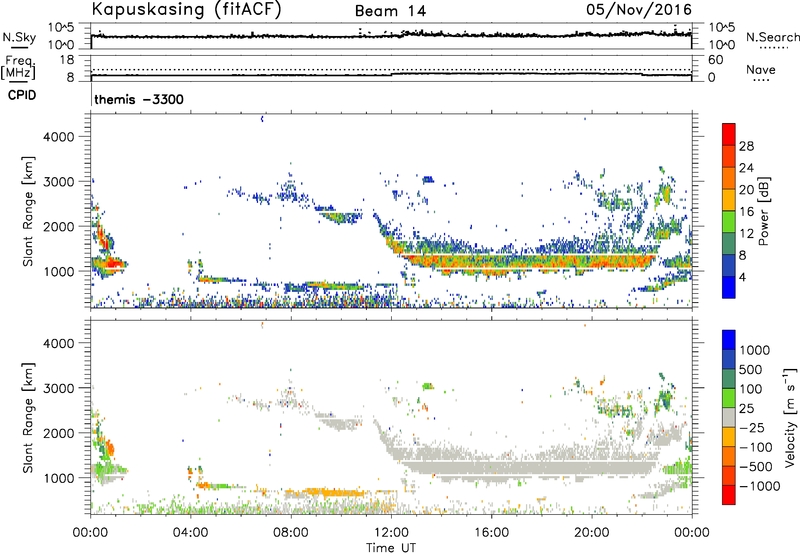Click "28" on the Power colorbar scale

746,146
